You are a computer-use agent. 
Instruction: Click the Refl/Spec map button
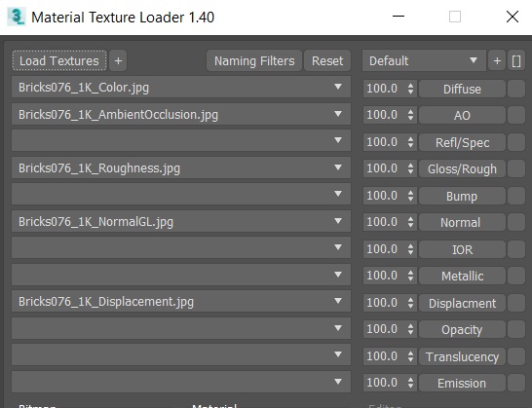click(462, 142)
